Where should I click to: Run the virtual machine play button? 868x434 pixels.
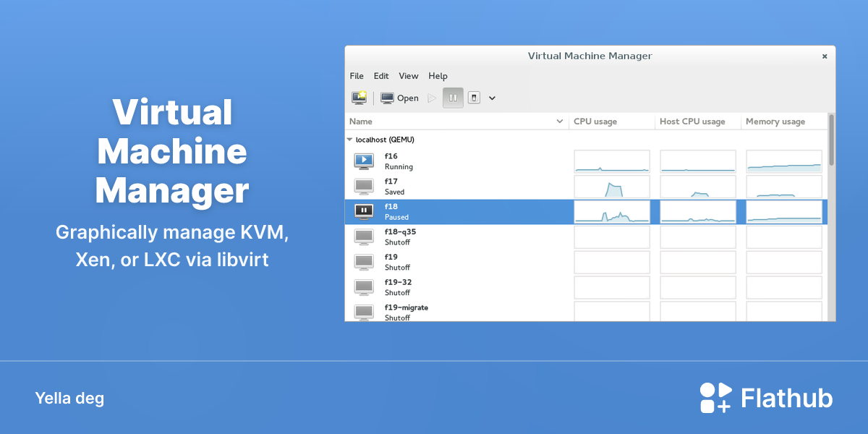[x=432, y=98]
